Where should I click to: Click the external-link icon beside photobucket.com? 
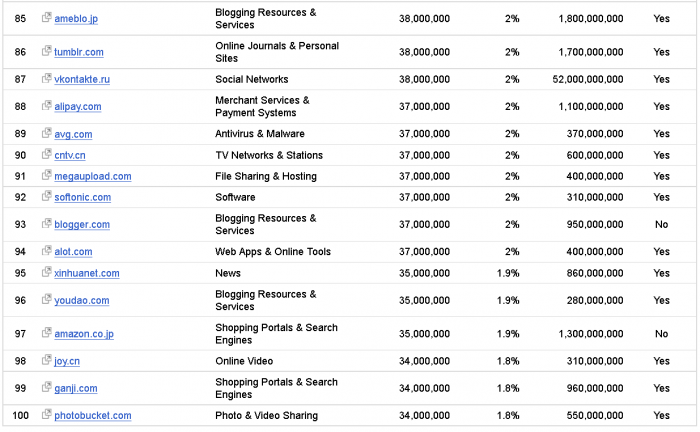pyautogui.click(x=47, y=415)
